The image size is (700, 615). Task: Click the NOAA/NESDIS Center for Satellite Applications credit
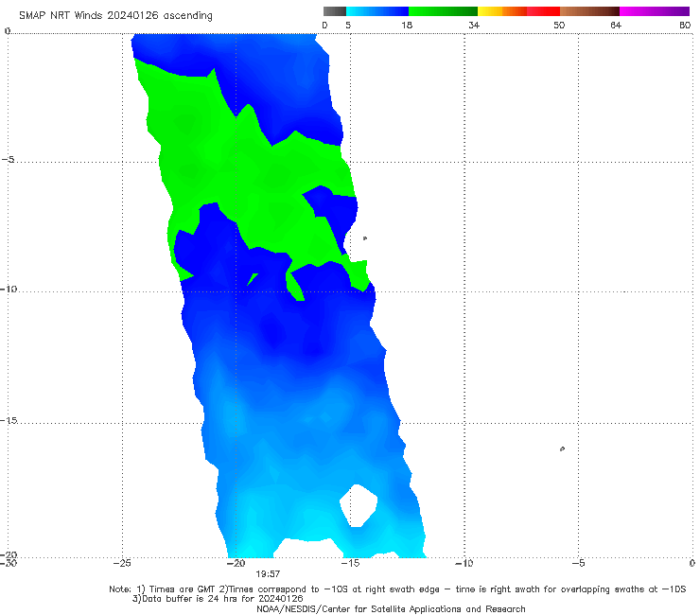(x=391, y=608)
